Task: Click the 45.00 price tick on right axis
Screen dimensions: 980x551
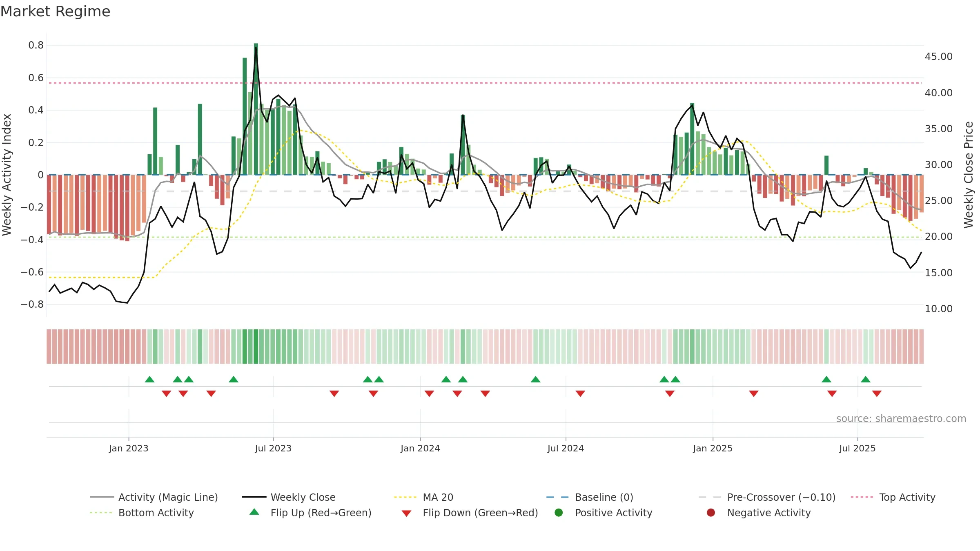Action: coord(939,57)
